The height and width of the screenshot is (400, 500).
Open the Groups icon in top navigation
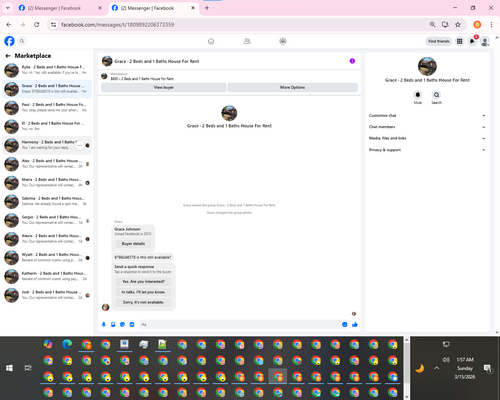[x=283, y=41]
